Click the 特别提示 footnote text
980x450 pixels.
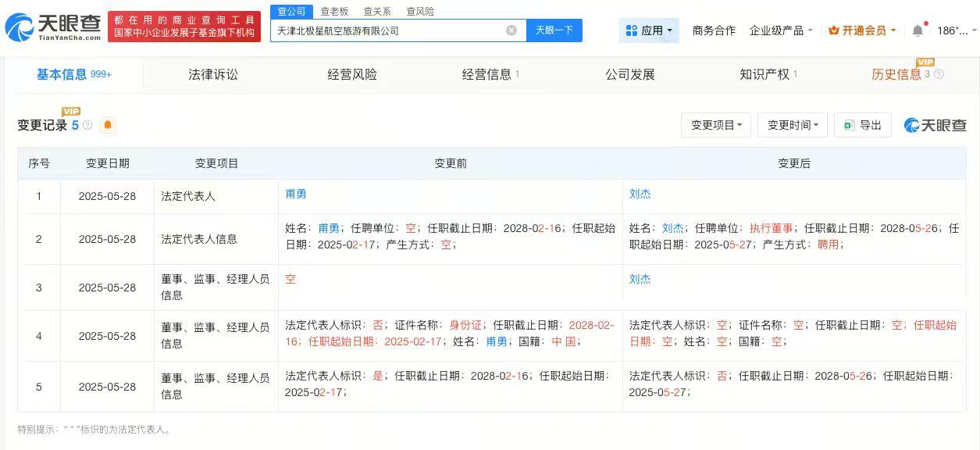coord(95,429)
